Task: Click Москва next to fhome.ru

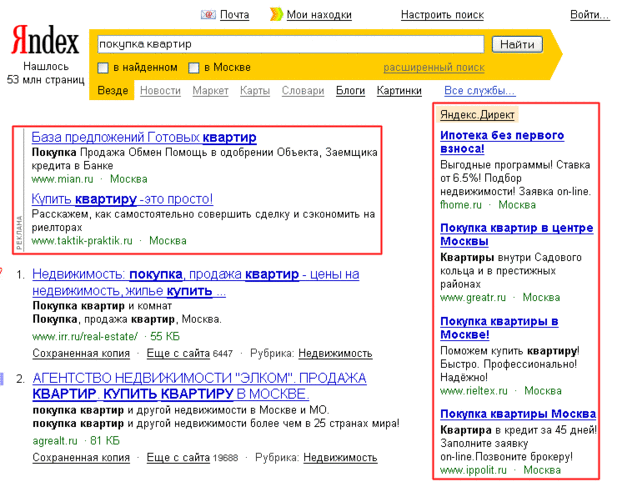Action: click(517, 205)
